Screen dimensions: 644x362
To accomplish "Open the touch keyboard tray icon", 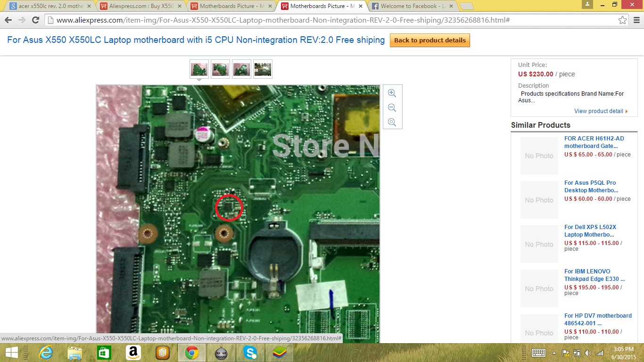I will (x=538, y=353).
